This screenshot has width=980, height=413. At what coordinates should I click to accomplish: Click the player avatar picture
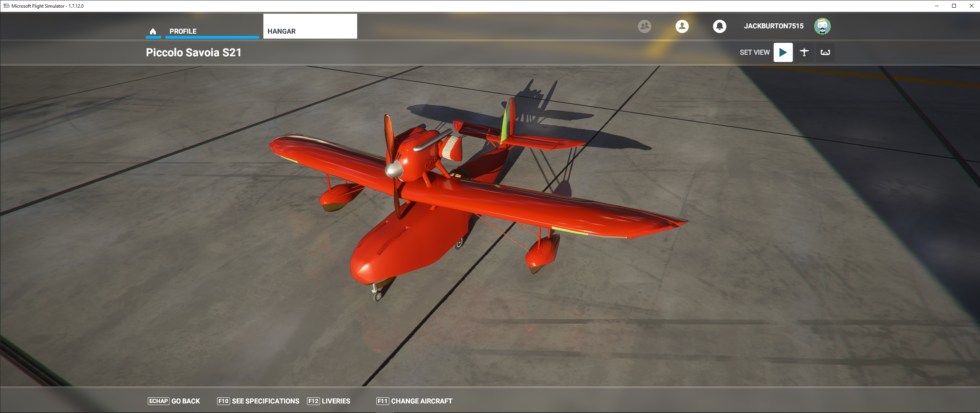822,26
